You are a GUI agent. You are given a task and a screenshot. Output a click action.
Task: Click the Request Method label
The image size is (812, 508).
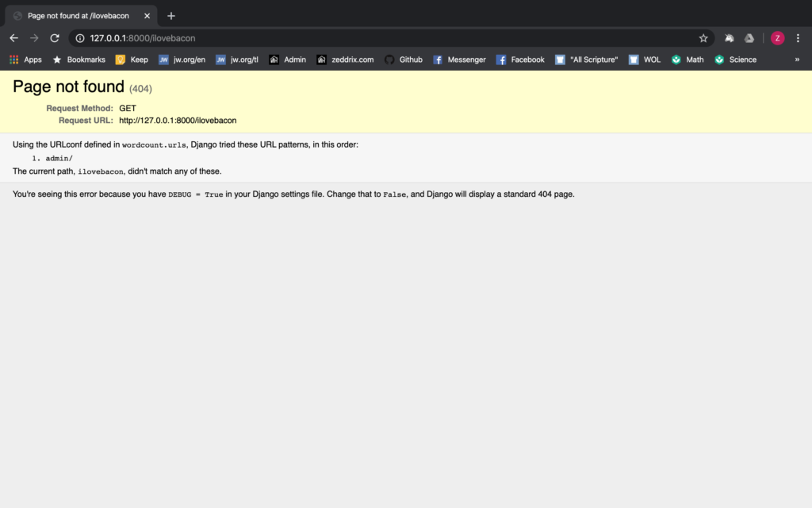(79, 108)
